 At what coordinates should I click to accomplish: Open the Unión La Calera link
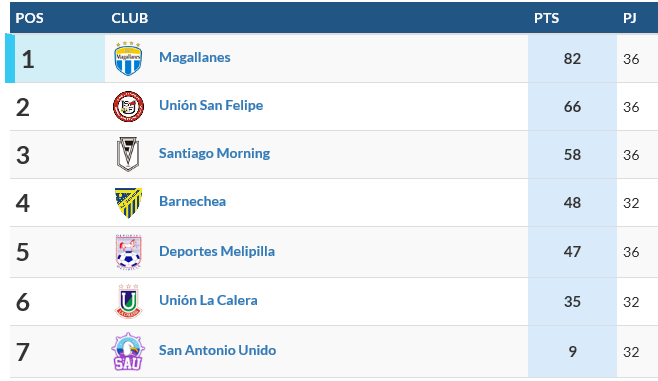pyautogui.click(x=208, y=300)
